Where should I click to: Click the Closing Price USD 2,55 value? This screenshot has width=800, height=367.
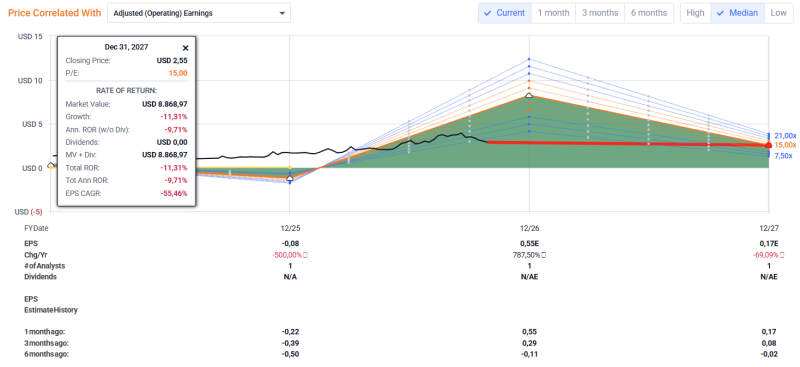click(x=172, y=61)
